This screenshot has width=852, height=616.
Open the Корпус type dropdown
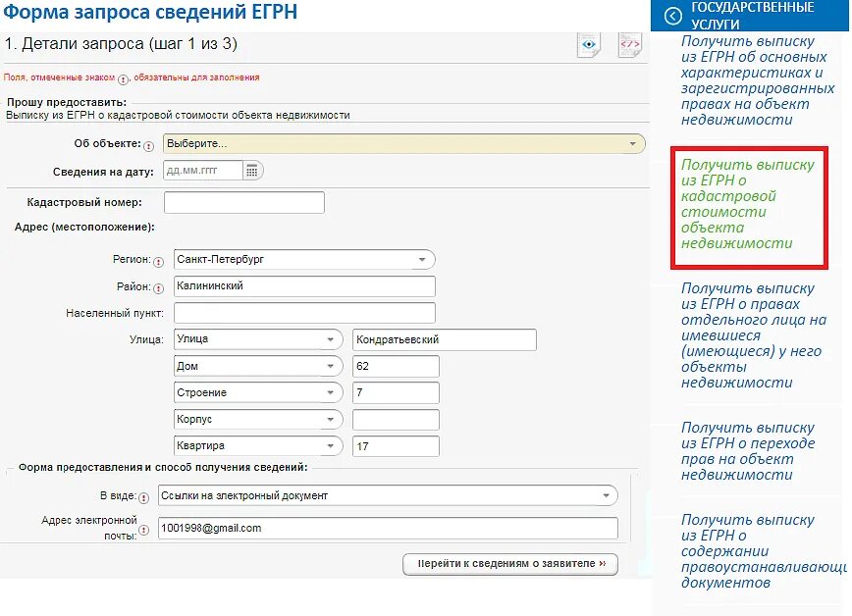click(258, 420)
